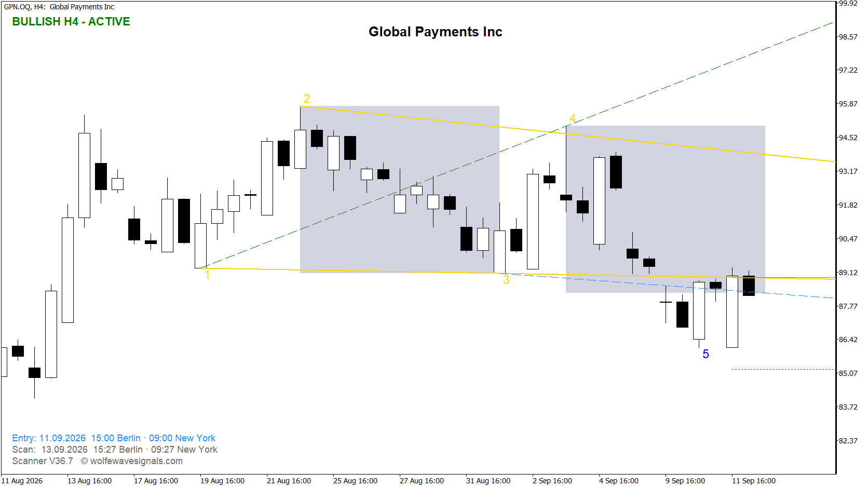The image size is (868, 488).
Task: Click the '21 Aug 16:00' time axis label
Action: click(x=289, y=481)
